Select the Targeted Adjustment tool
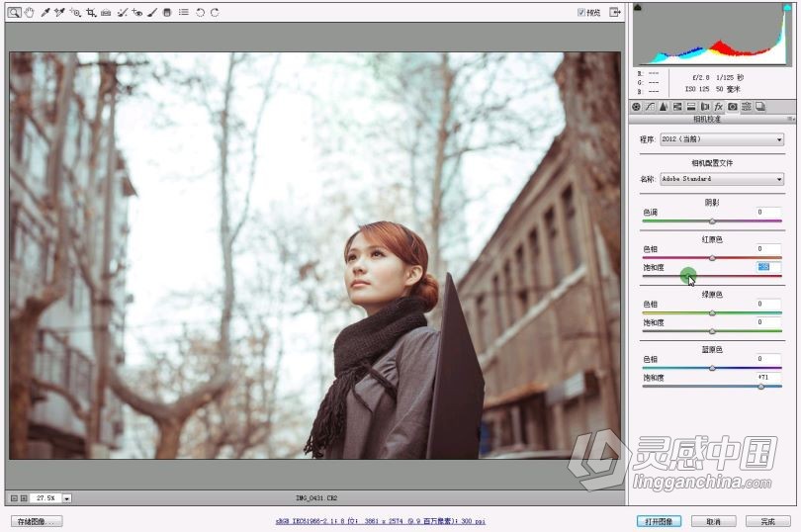Screen dimensions: 801x532 (75, 12)
